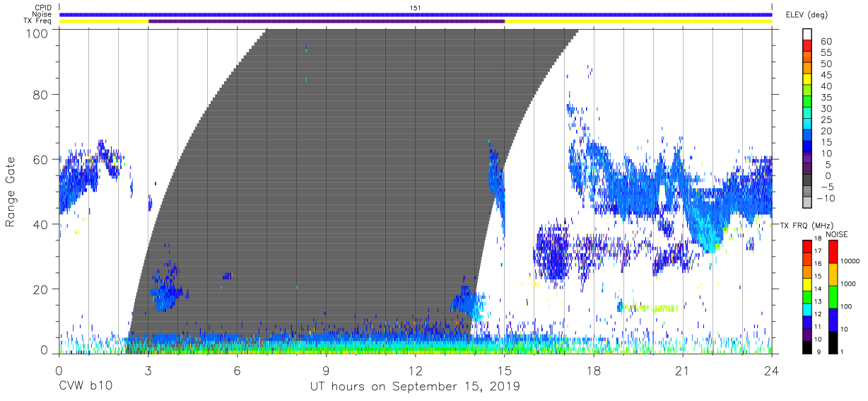Viewport: 868px width, 401px height.
Task: Click the NOISE legend value 100
Action: (x=848, y=306)
